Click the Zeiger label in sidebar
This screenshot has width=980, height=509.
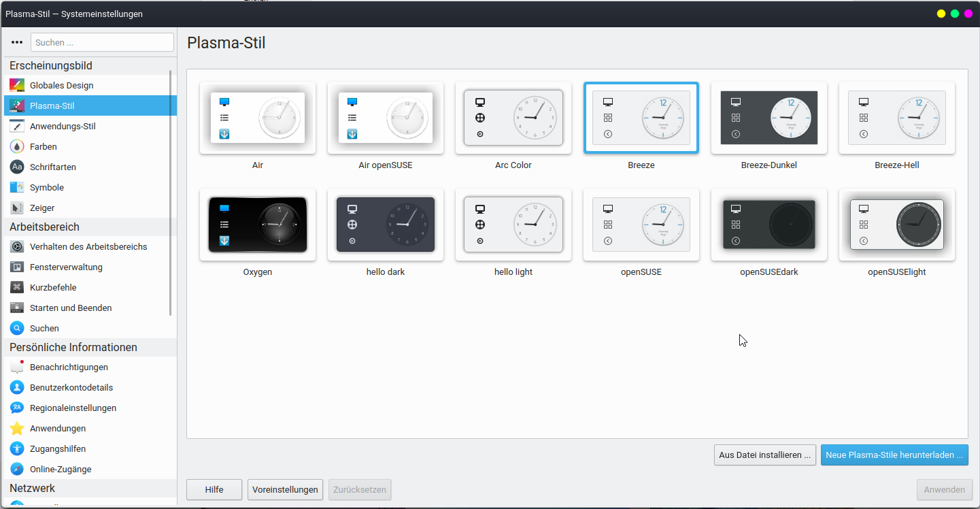(x=42, y=208)
